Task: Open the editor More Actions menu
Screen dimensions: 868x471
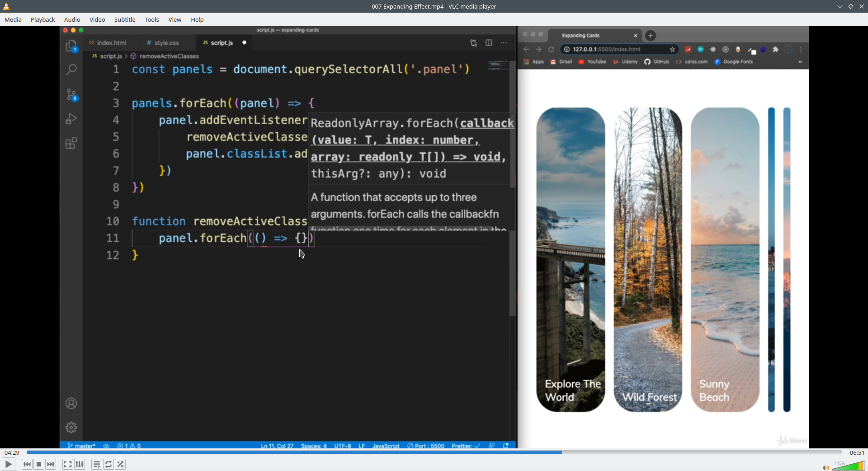Action: click(504, 43)
